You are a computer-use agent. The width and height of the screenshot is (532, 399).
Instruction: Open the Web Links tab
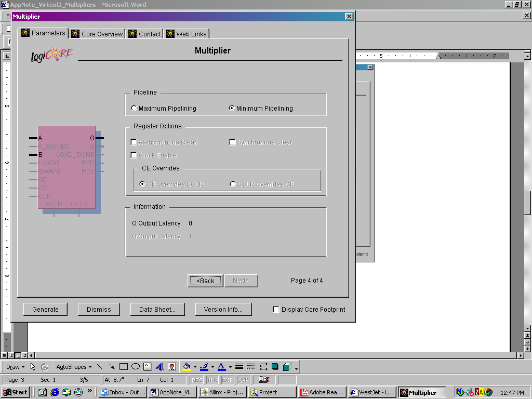(187, 34)
